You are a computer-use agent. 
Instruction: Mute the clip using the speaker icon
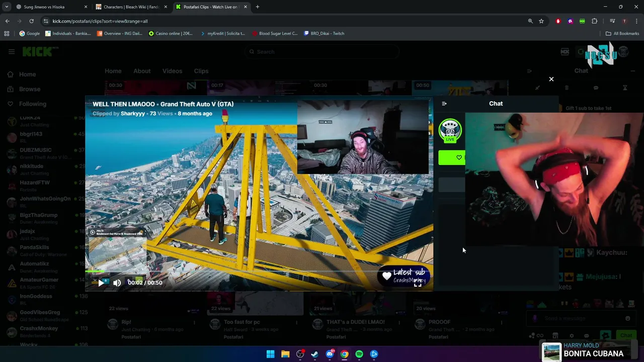[x=117, y=283]
